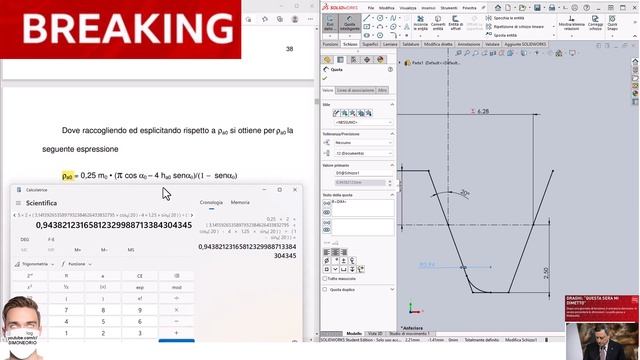Click the MS memory store button
Image resolution: width=640 pixels, height=360 pixels.
[x=131, y=249]
